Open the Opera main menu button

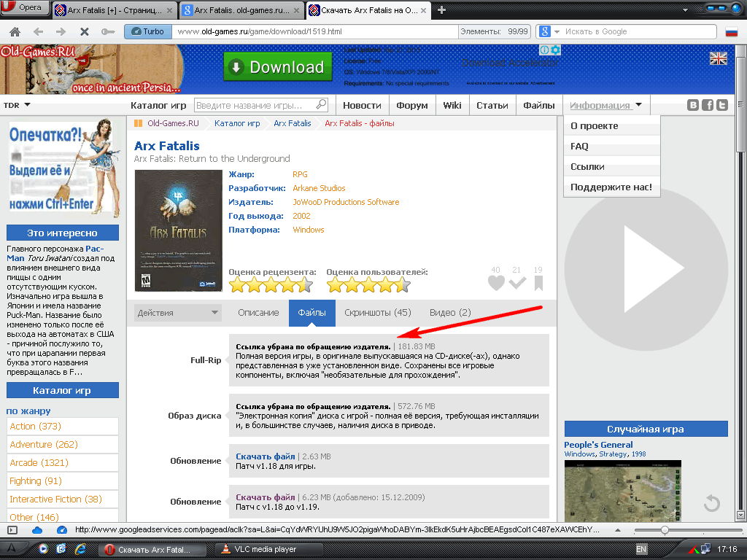[x=25, y=7]
